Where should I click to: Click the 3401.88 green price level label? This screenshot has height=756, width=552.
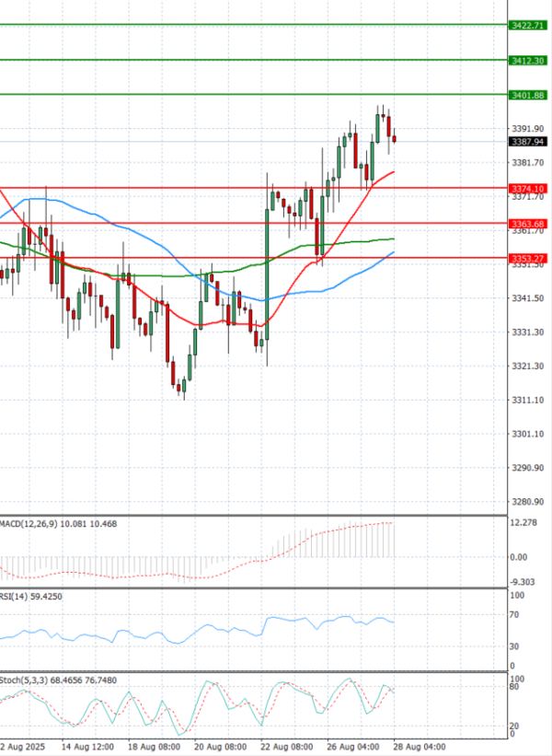(x=528, y=95)
